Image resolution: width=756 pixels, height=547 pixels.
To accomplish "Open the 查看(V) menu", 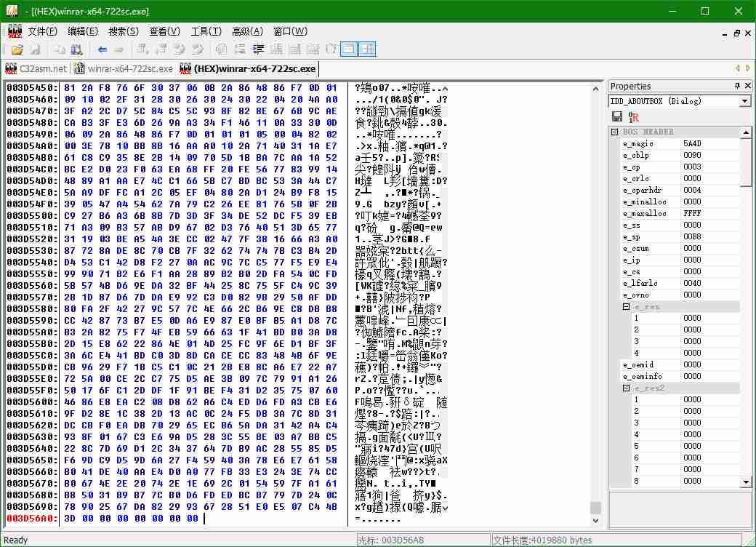I will tap(164, 32).
